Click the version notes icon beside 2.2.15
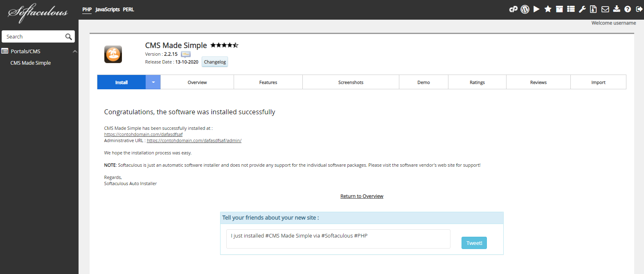 (186, 54)
